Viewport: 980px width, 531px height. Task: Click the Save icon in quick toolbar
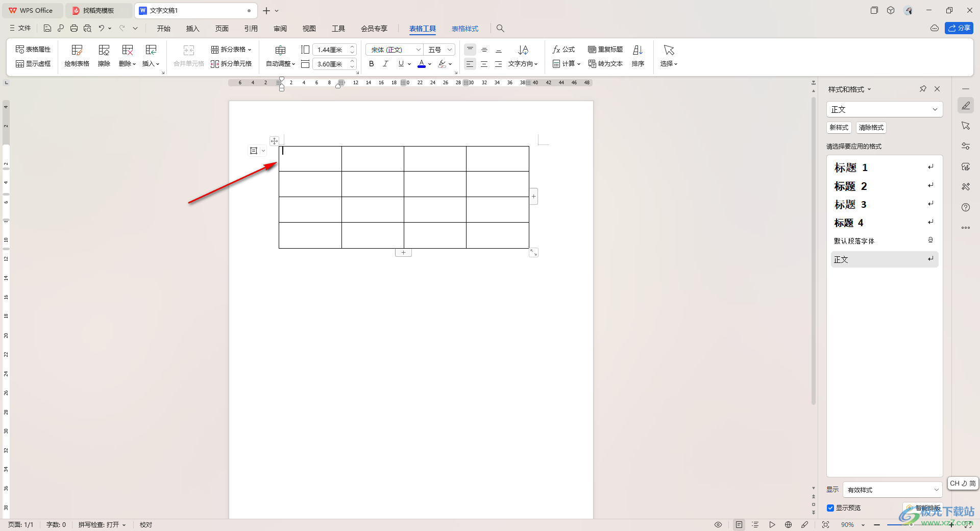click(47, 29)
